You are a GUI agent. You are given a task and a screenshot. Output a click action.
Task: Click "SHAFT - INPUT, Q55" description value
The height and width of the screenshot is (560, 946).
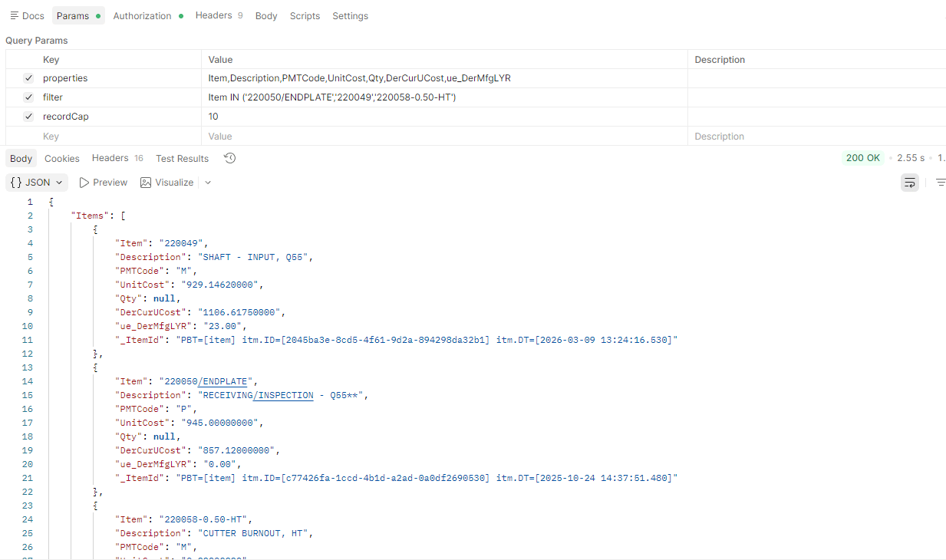coord(253,257)
